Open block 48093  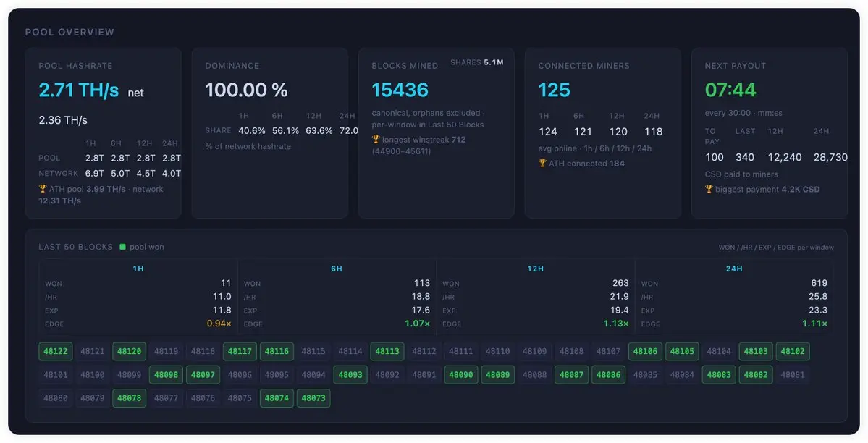350,375
